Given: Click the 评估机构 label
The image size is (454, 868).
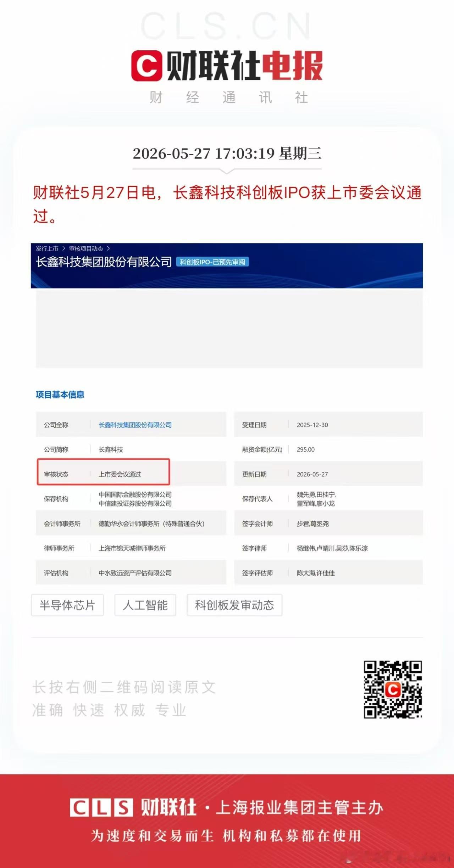Looking at the screenshot, I should (56, 573).
